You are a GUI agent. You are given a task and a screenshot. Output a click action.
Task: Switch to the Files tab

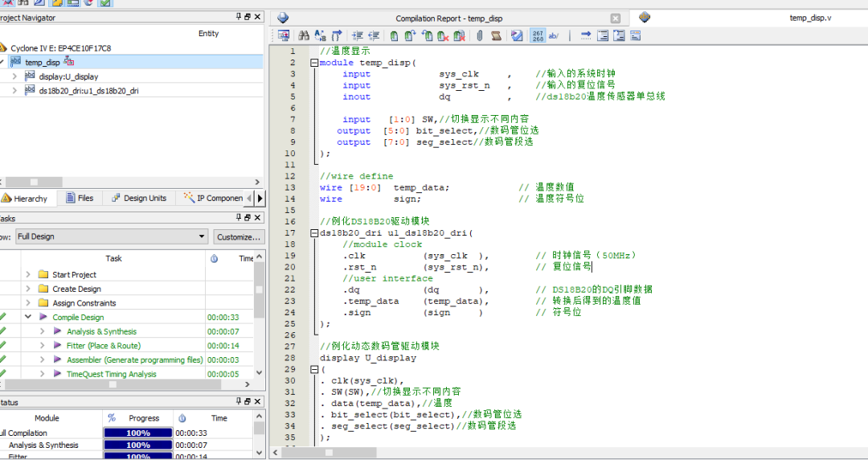click(x=80, y=198)
